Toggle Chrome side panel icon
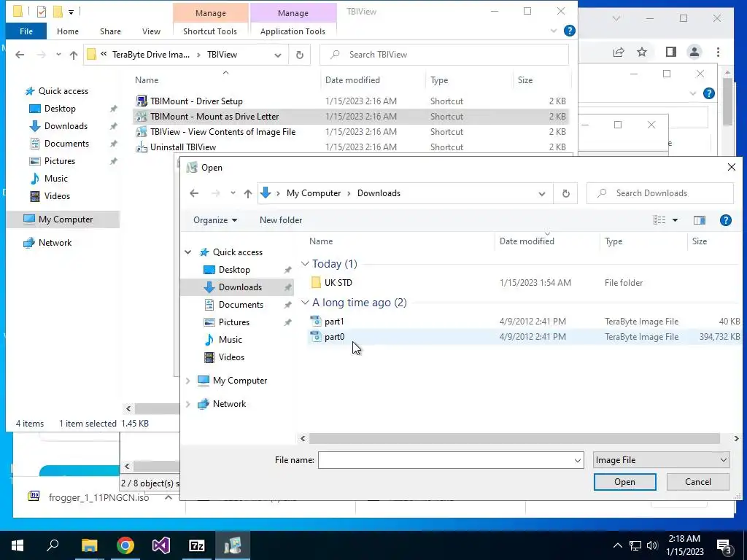747x560 pixels. coord(671,52)
